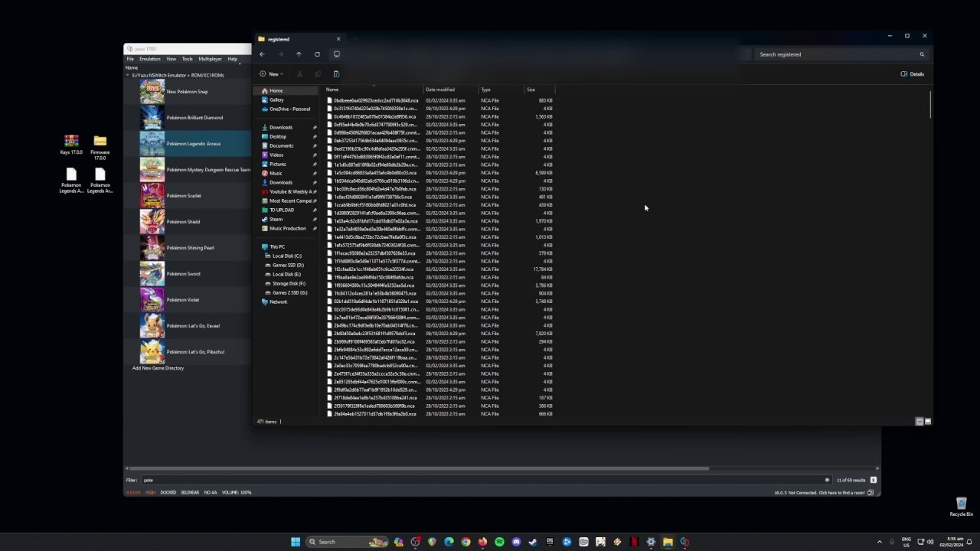This screenshot has width=980, height=551.
Task: Open yuzu VOLUME: 100% control
Action: (236, 492)
